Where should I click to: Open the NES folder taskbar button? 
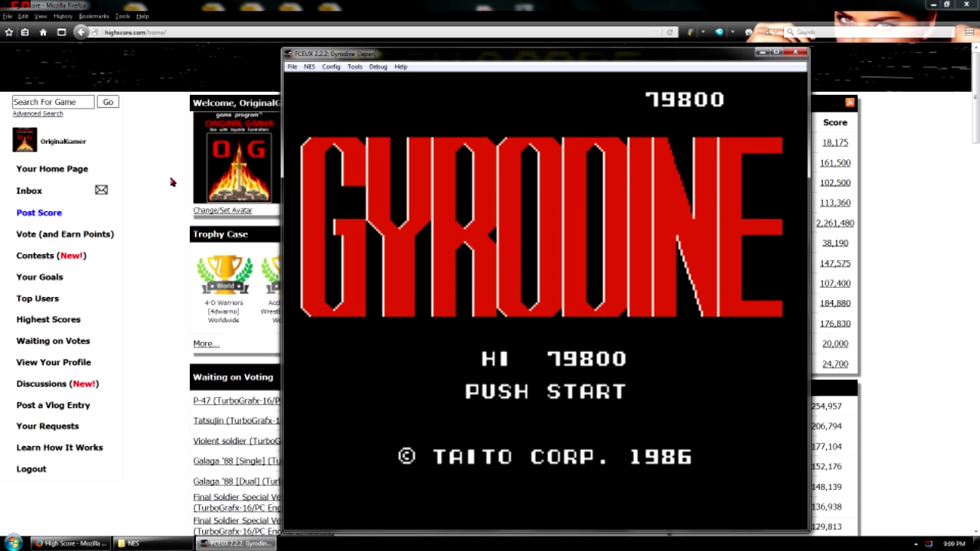click(x=152, y=543)
